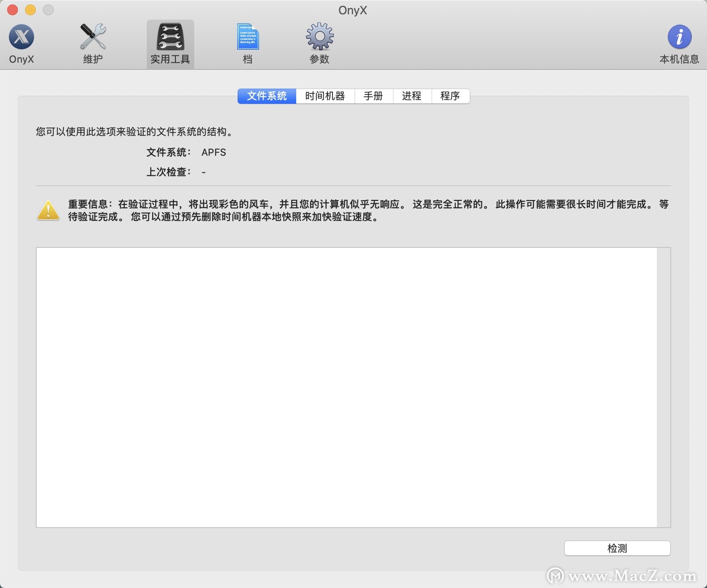Close the OnyX window with red button
Image resolution: width=707 pixels, height=588 pixels.
13,9
